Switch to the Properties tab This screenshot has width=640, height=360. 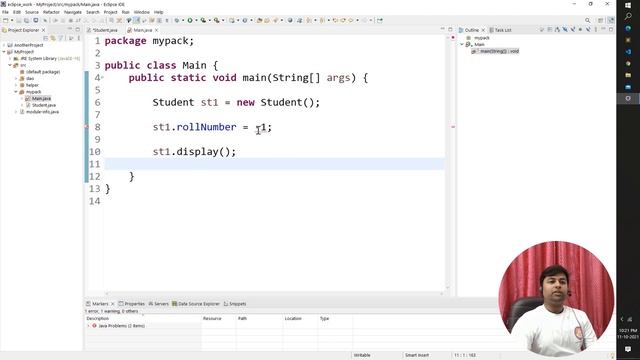coord(132,304)
